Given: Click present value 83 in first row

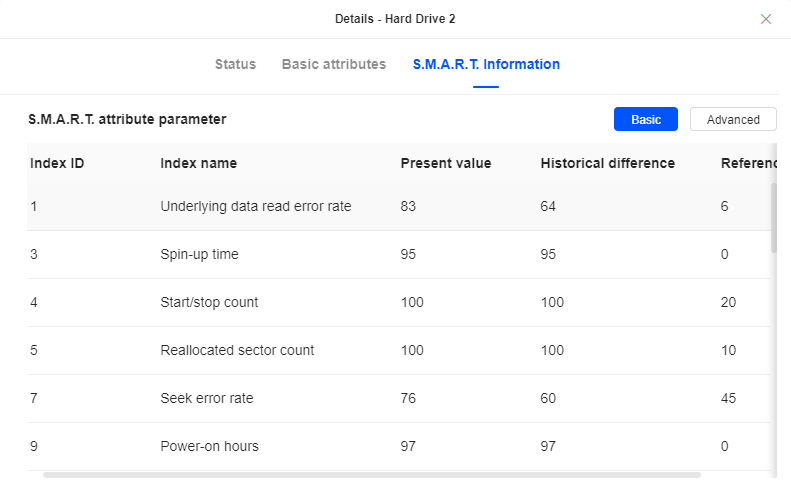Looking at the screenshot, I should pos(408,206).
